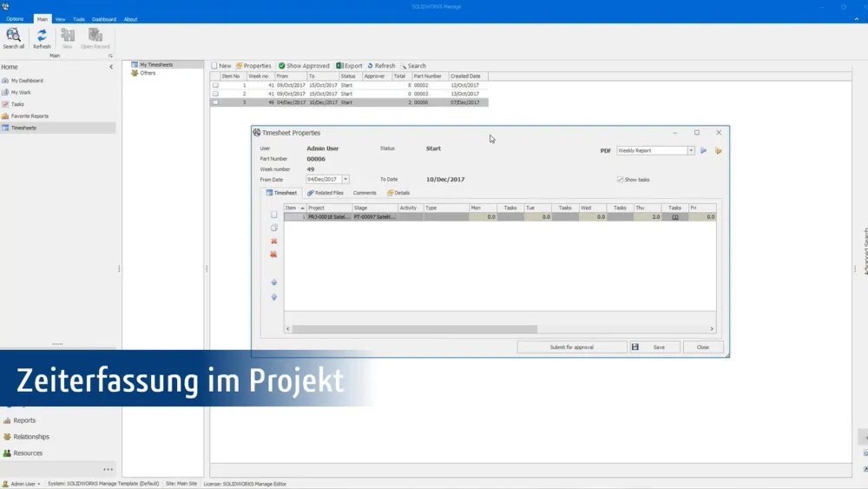Screen dimensions: 868x489
Task: Click the scroll left arrow in grid
Action: tap(288, 329)
